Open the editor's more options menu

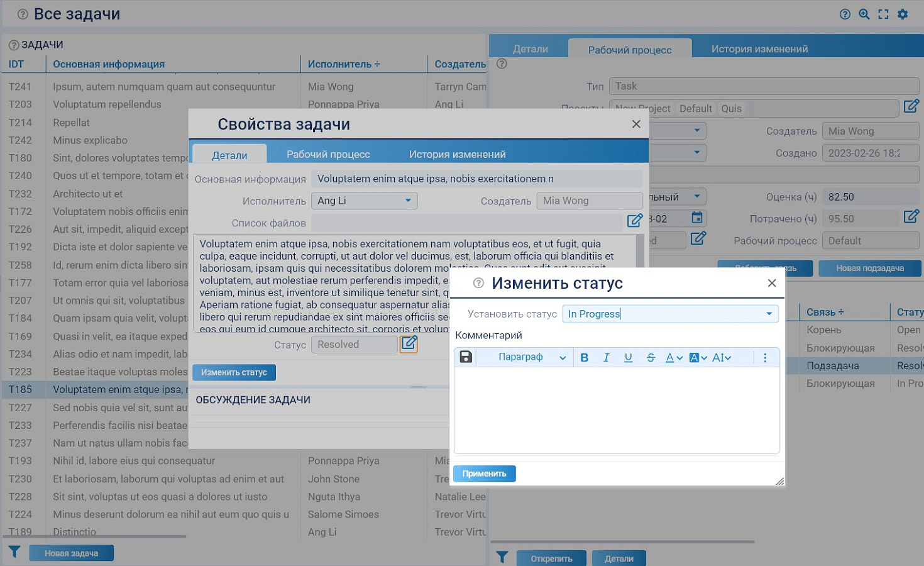coord(765,358)
